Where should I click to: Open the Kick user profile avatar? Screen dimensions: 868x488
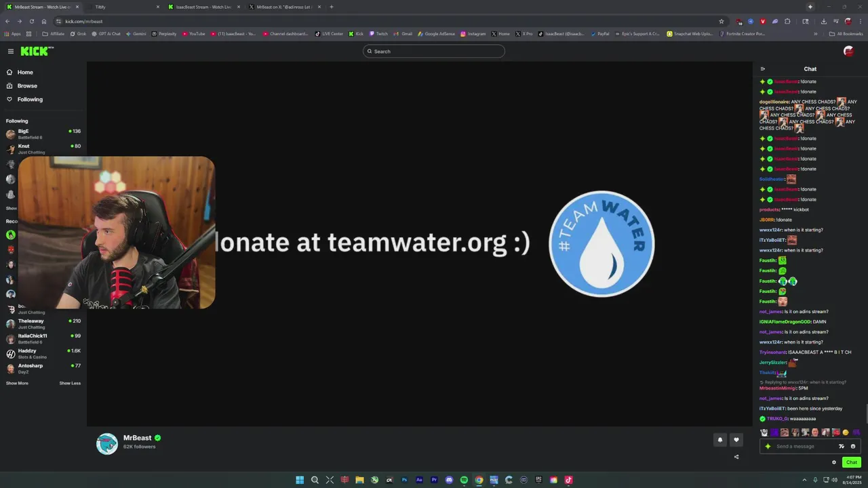tap(848, 52)
